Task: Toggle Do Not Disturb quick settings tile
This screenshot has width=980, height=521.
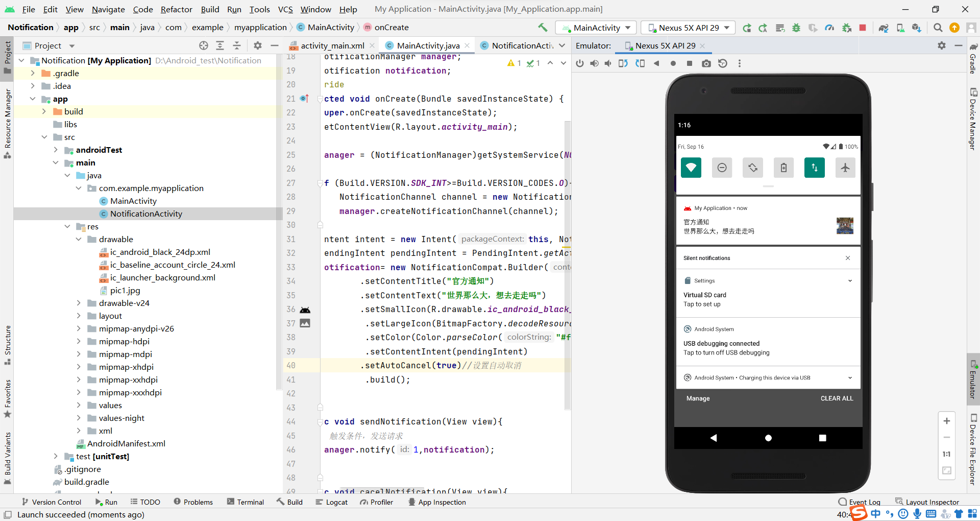Action: pyautogui.click(x=722, y=168)
